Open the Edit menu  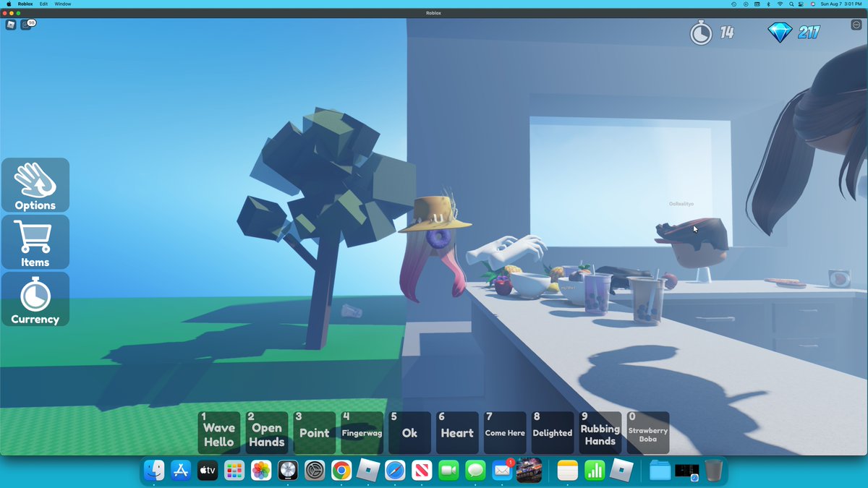[x=44, y=4]
